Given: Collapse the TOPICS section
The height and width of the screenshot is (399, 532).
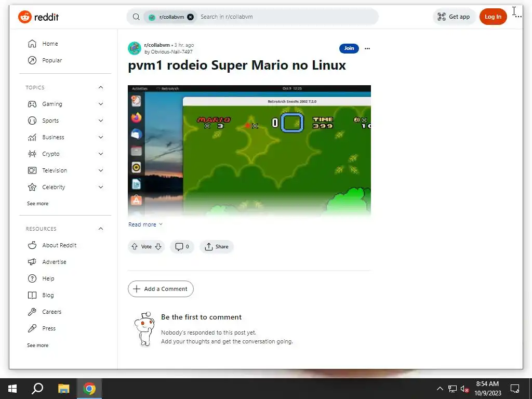Looking at the screenshot, I should coord(101,87).
